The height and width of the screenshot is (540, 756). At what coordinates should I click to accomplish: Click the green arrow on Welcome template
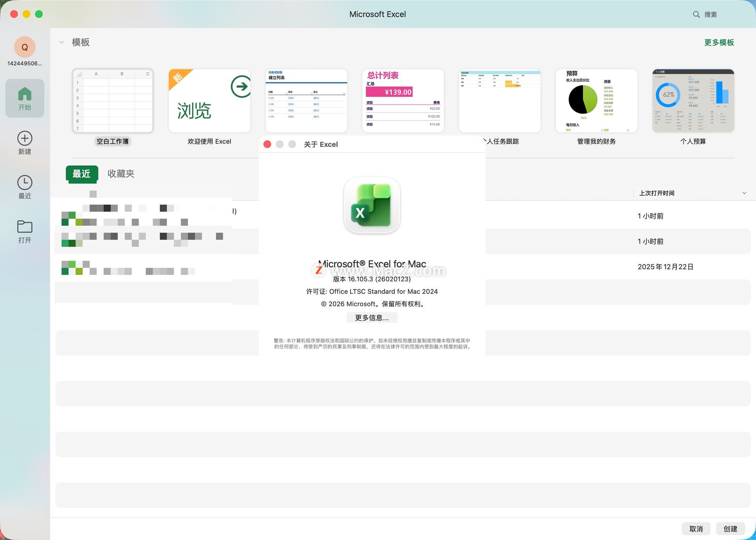[241, 86]
